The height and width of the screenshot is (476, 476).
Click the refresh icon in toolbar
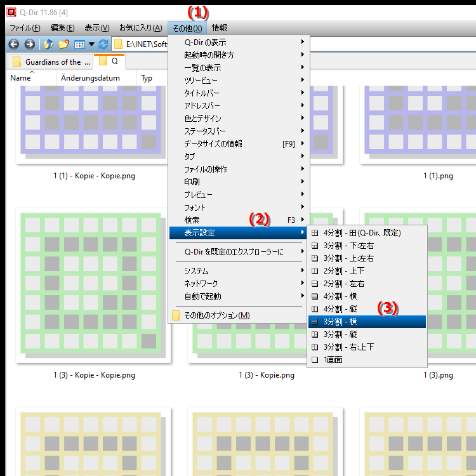(x=103, y=44)
